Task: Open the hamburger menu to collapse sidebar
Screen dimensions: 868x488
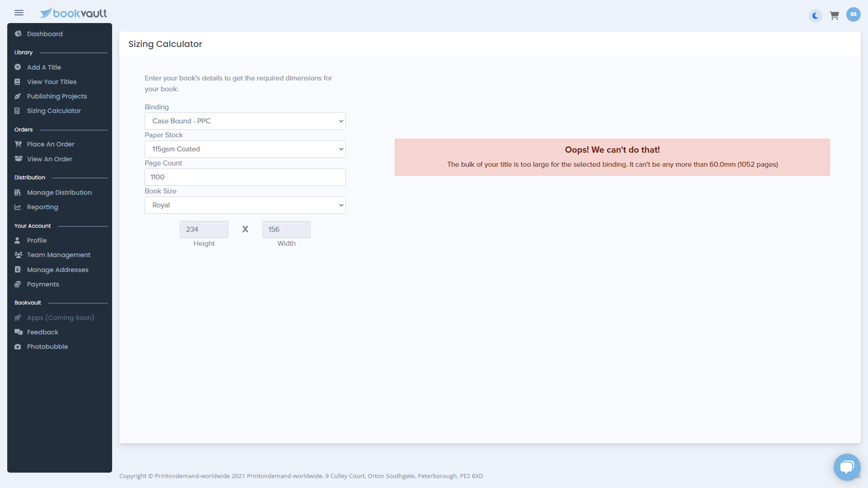Action: point(19,13)
